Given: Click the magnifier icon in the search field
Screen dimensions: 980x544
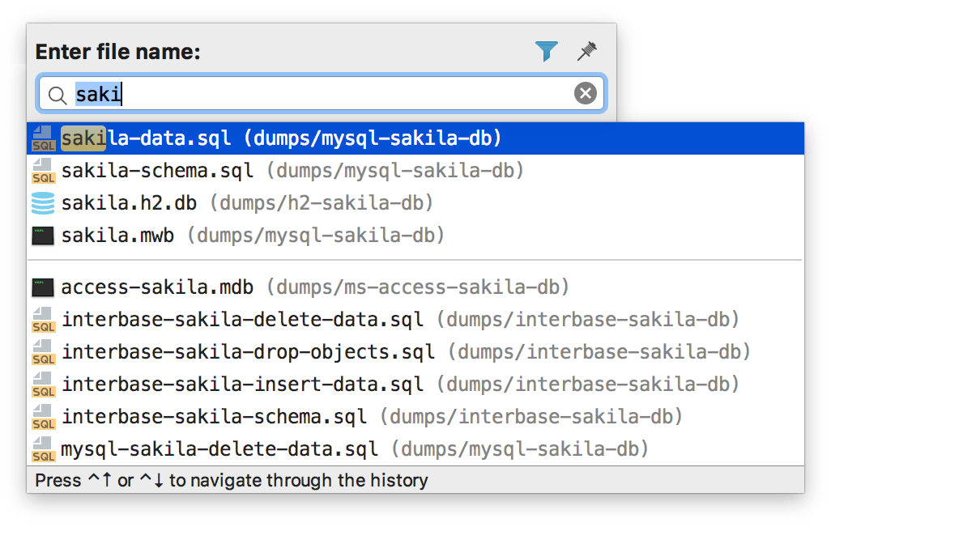Looking at the screenshot, I should [57, 94].
